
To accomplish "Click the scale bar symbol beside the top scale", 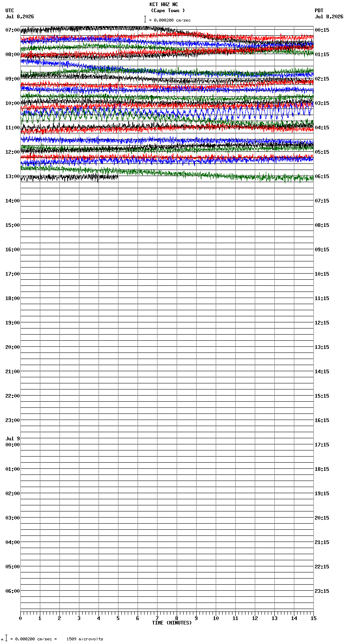I will pyautogui.click(x=145, y=19).
